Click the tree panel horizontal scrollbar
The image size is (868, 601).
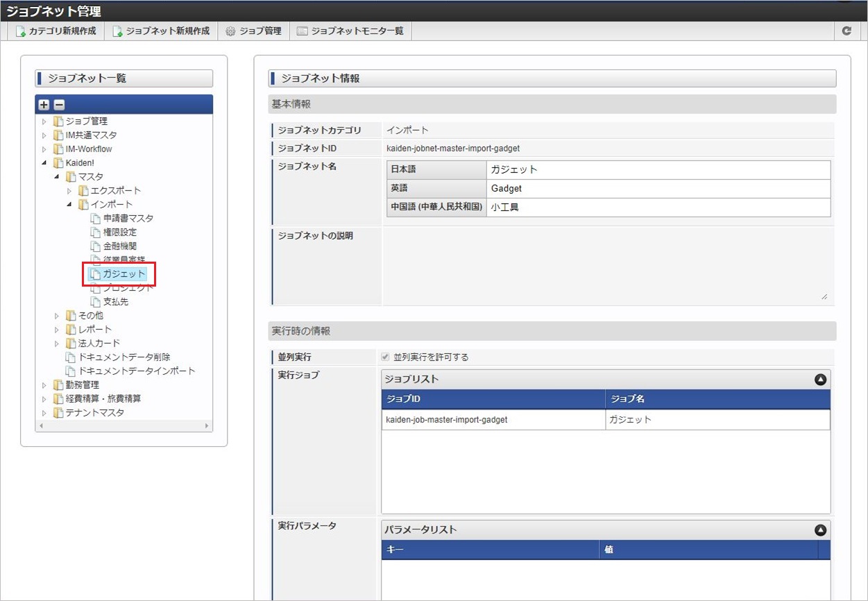(124, 425)
